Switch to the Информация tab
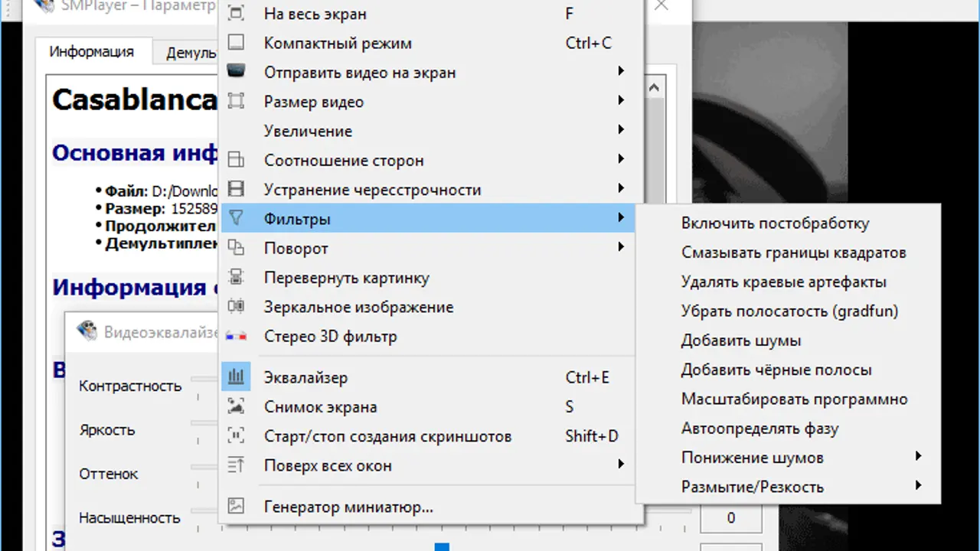The image size is (980, 551). click(91, 52)
